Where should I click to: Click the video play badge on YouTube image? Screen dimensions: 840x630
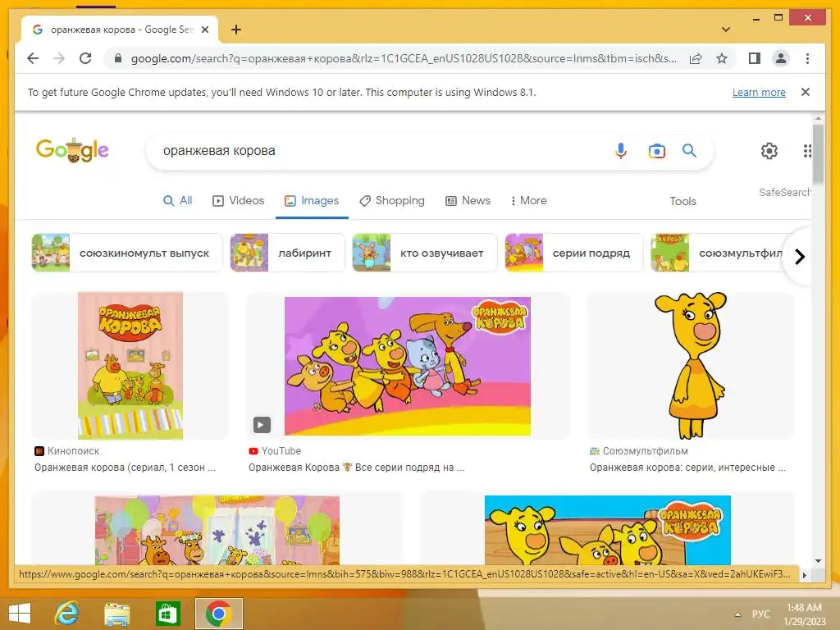(x=262, y=425)
